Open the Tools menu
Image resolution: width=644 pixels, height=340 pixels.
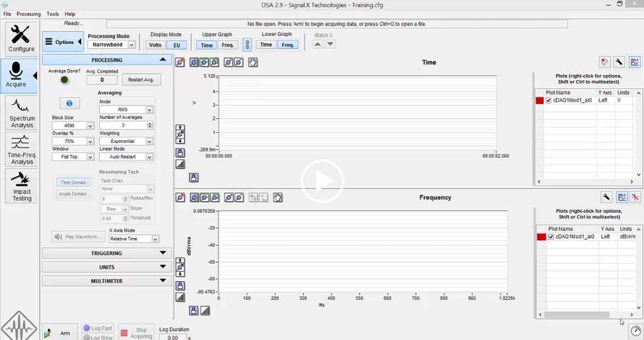click(53, 14)
